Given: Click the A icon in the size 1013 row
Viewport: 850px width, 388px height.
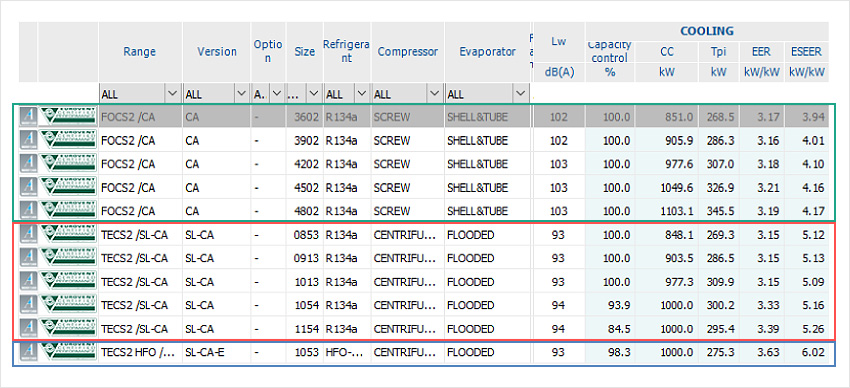Looking at the screenshot, I should [x=28, y=282].
